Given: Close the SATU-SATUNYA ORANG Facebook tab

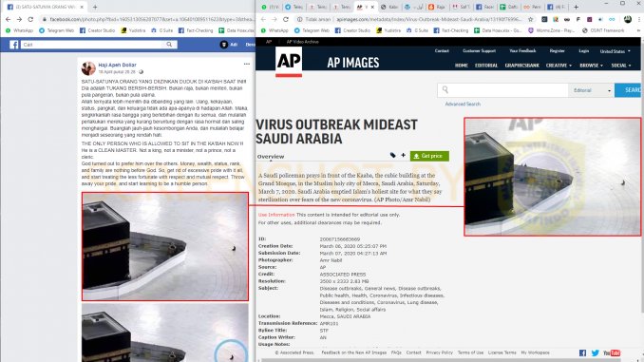Looking at the screenshot, I should point(82,7).
